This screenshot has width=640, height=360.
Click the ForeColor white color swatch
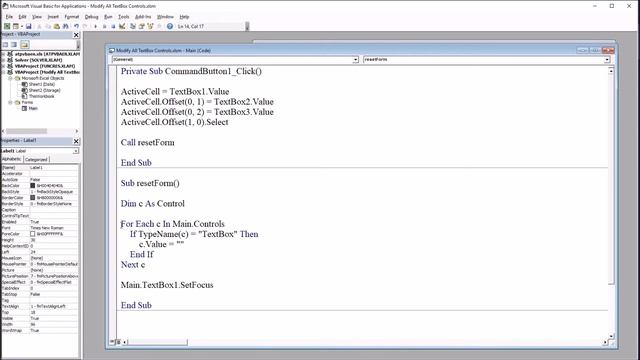click(x=33, y=234)
